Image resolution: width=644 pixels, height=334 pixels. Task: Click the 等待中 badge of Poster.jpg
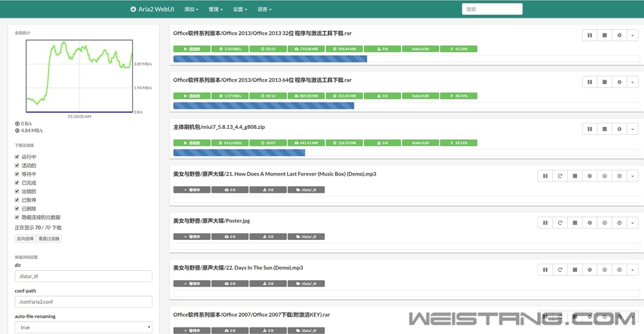pos(192,237)
